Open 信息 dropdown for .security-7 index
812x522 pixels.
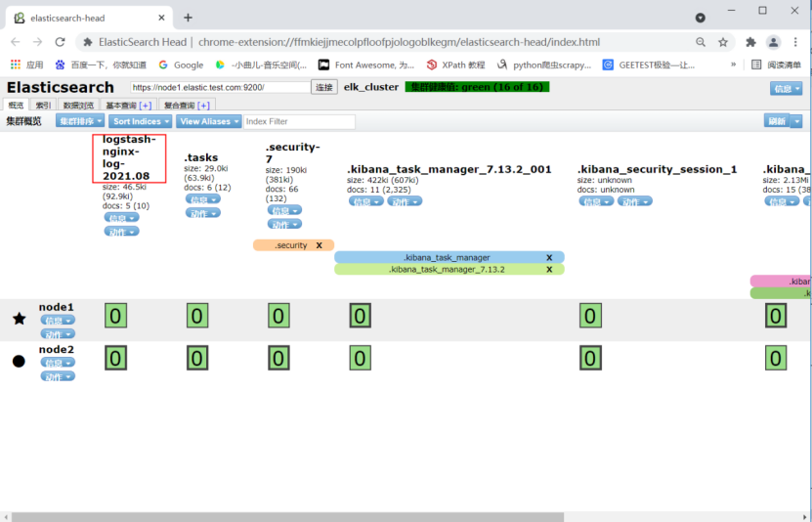(284, 210)
